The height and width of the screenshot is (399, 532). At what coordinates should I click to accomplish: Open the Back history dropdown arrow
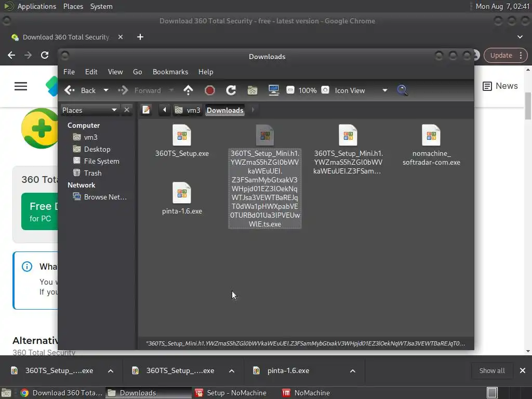tap(106, 90)
